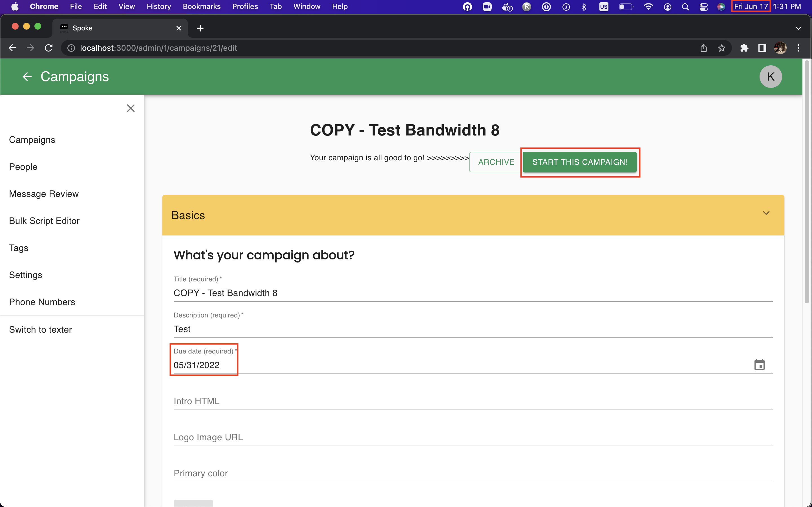The height and width of the screenshot is (507, 812).
Task: Open the Bookmarks menu in menu bar
Action: click(x=201, y=6)
